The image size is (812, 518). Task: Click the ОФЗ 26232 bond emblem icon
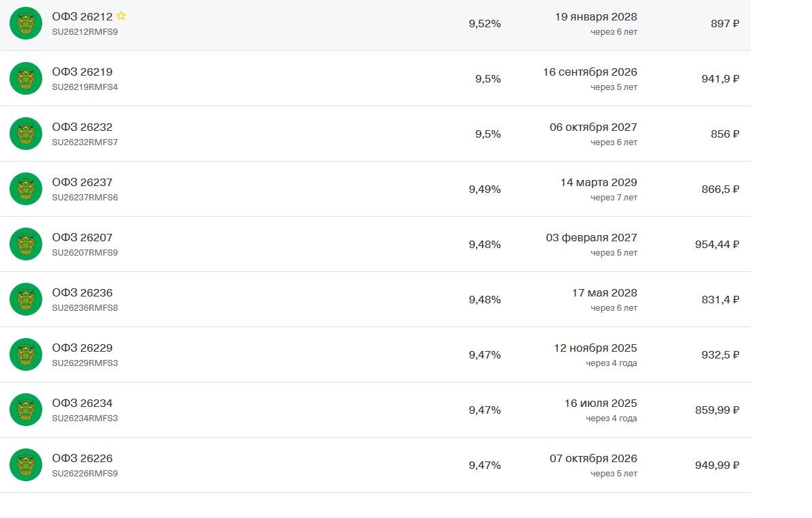click(26, 134)
